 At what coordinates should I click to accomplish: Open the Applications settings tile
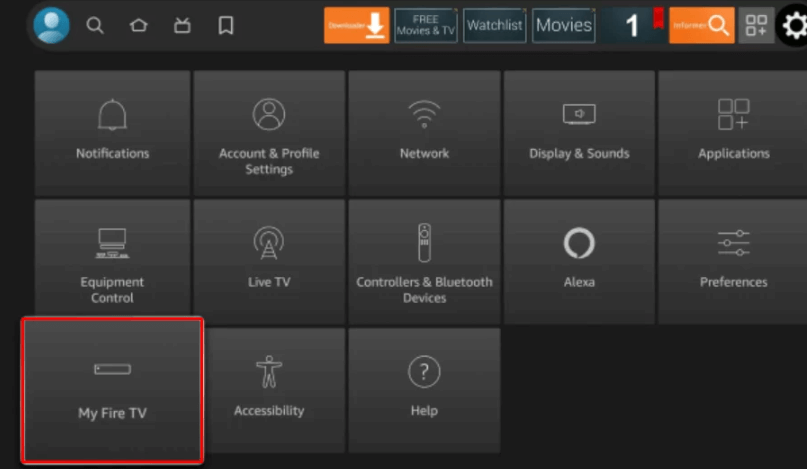pos(733,133)
